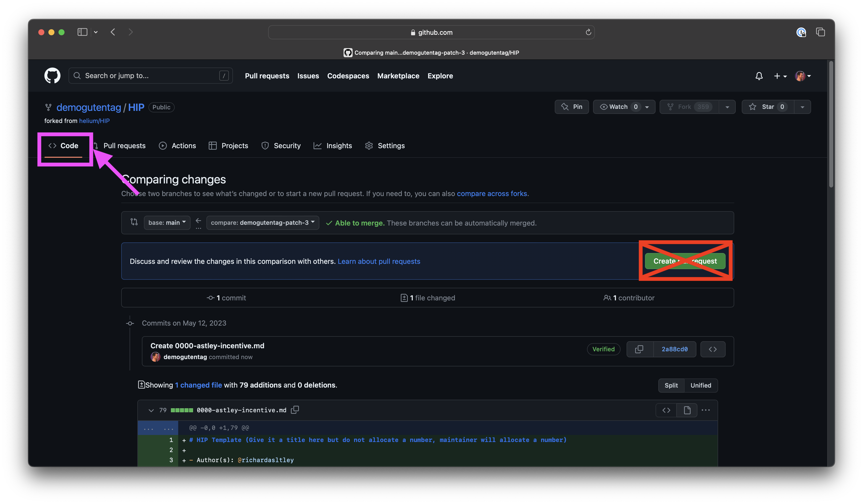Screen dimensions: 863x504
Task: Copy the 0000-astley-incentive.md file path
Action: coord(295,410)
